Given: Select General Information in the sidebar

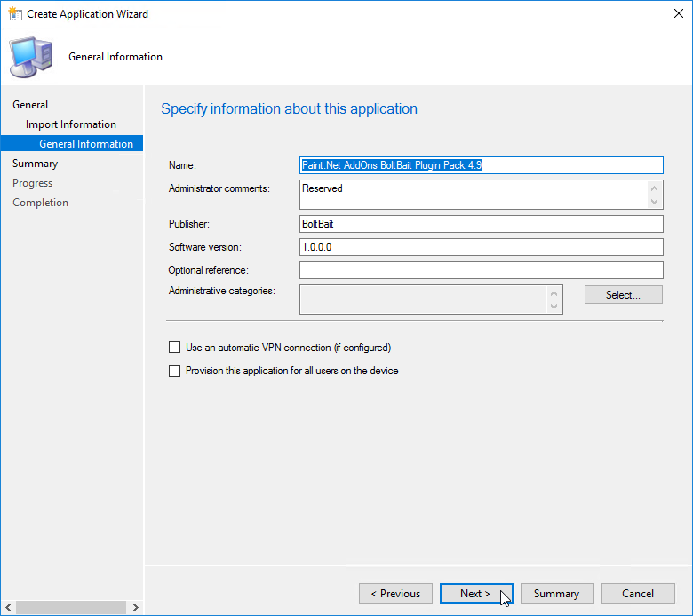Looking at the screenshot, I should (x=86, y=144).
